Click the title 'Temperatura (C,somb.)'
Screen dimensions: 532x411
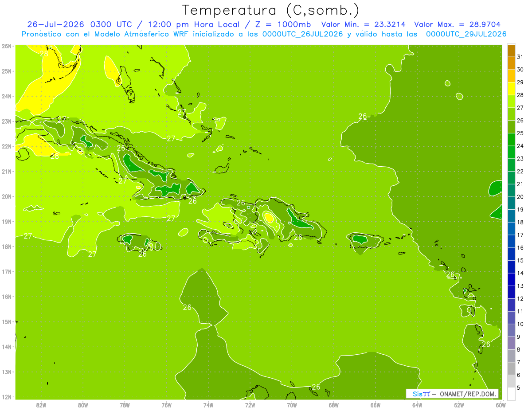pyautogui.click(x=270, y=10)
